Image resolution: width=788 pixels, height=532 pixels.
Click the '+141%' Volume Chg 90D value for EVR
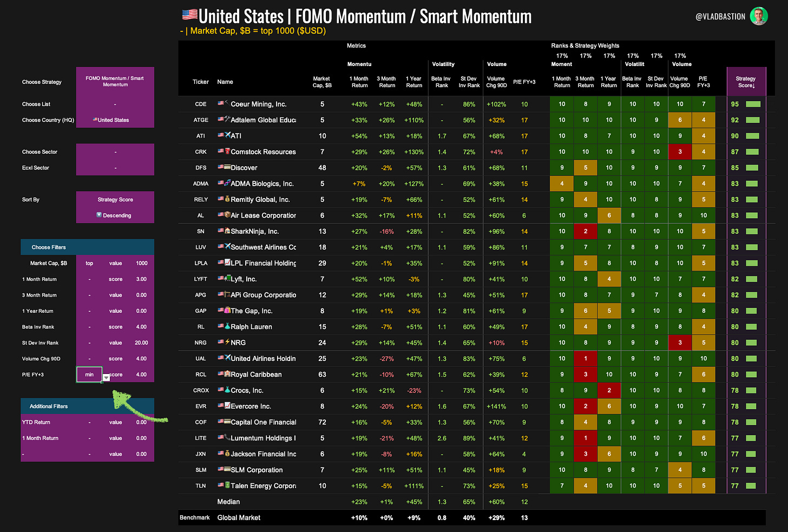point(496,406)
